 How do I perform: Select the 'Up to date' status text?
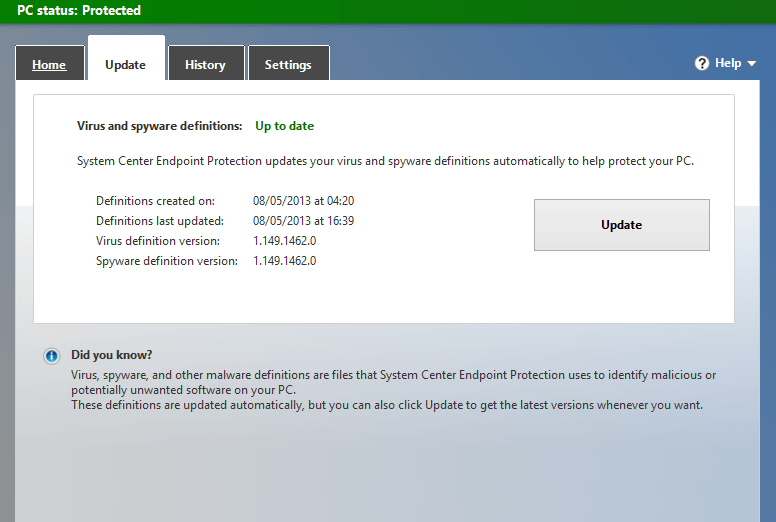(285, 126)
